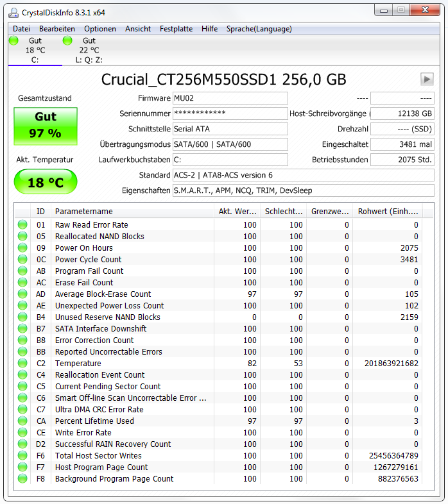Click status icon for Program Fail Count
This screenshot has width=448, height=504.
point(22,271)
